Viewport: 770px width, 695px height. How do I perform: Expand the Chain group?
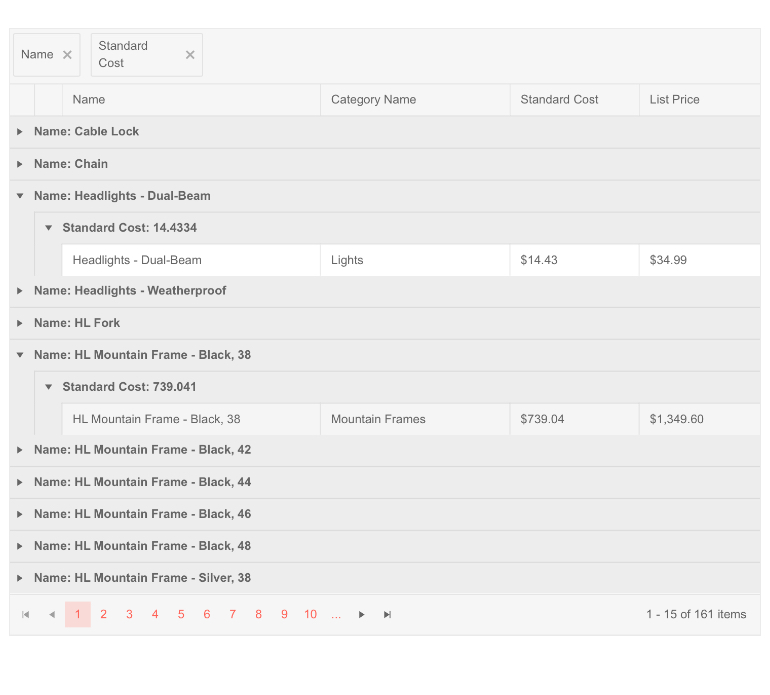pos(20,164)
